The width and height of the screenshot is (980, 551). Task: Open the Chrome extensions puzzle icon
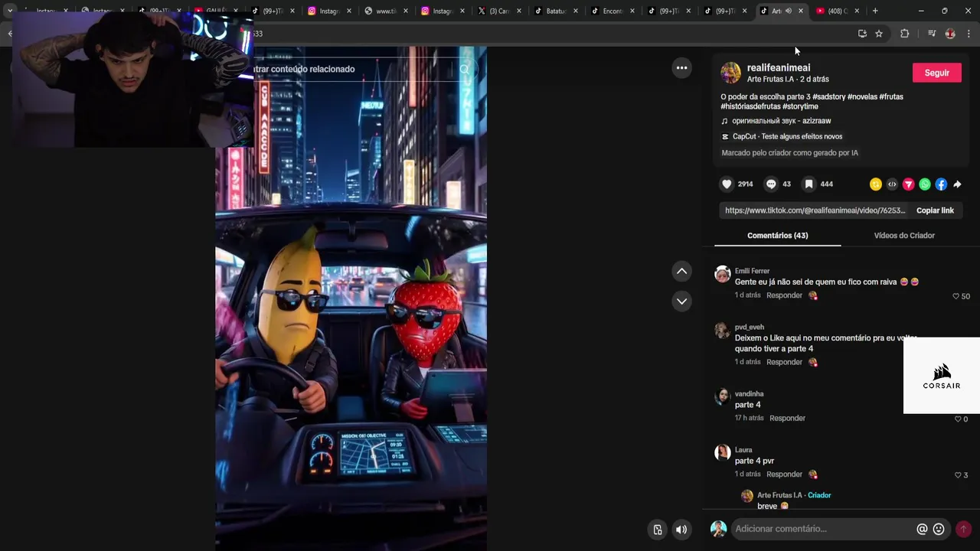click(x=904, y=34)
